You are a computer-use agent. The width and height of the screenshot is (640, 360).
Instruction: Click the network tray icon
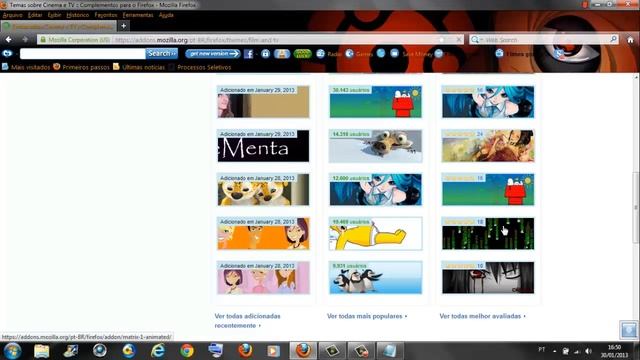click(577, 351)
